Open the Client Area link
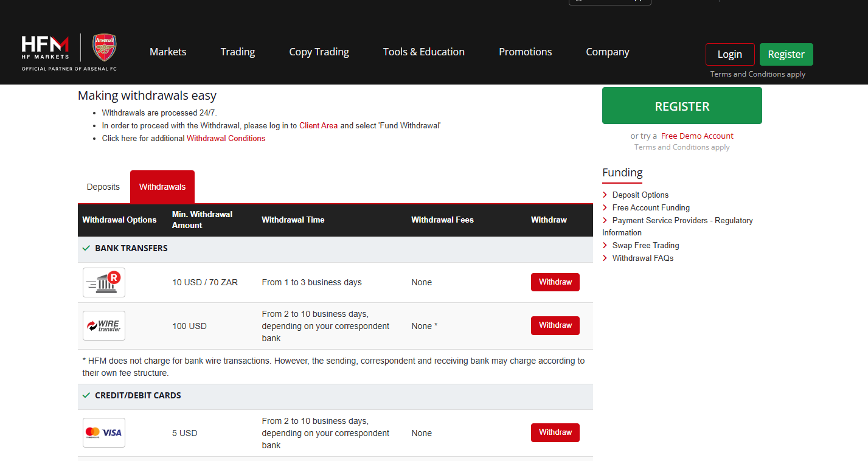This screenshot has width=868, height=461. 318,126
